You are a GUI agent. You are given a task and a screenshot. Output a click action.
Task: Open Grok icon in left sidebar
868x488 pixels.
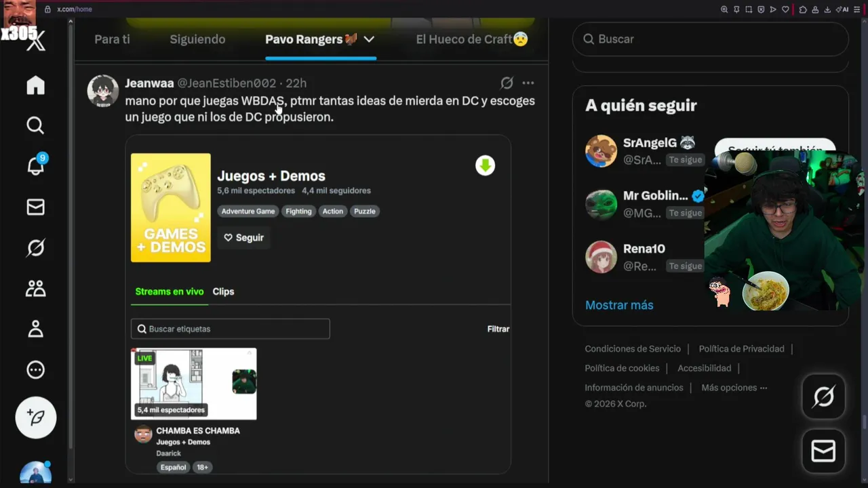[x=35, y=248]
